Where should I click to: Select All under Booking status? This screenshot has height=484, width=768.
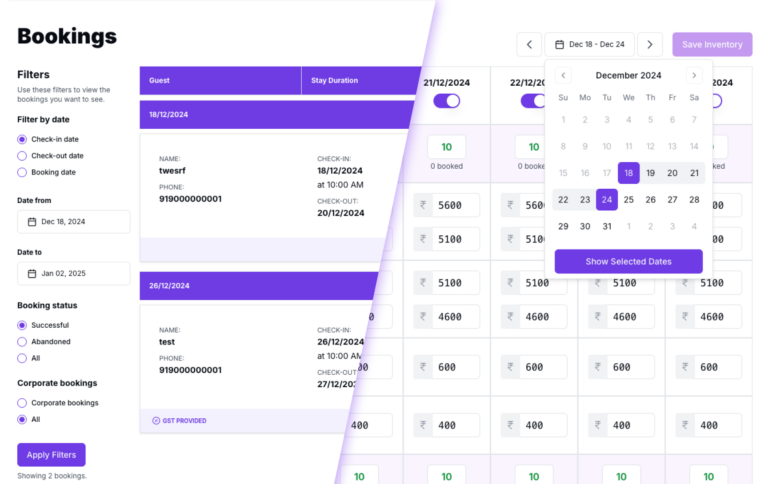(x=22, y=358)
